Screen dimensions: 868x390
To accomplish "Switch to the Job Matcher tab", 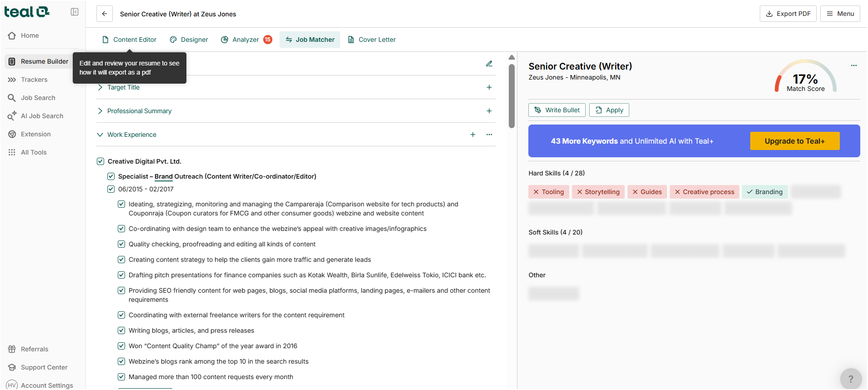I will [x=310, y=40].
